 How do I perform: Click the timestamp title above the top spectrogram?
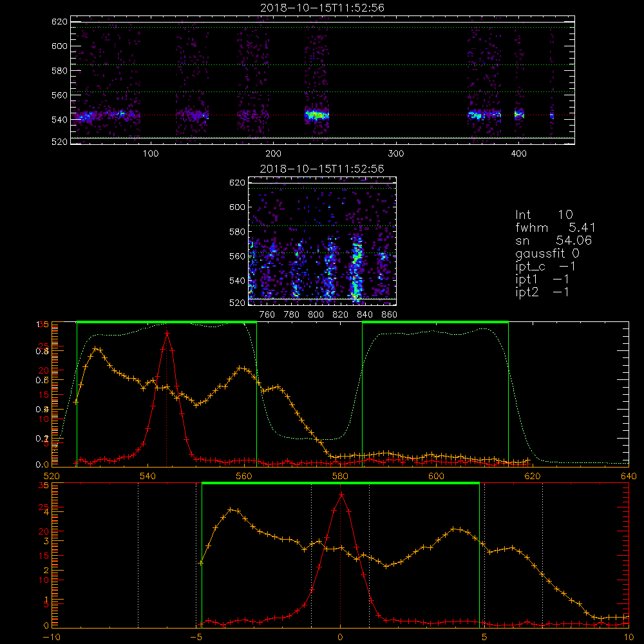point(323,8)
